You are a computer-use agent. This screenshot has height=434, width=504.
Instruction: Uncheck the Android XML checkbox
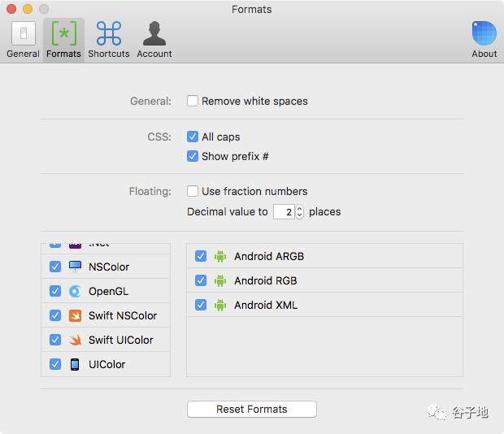201,305
